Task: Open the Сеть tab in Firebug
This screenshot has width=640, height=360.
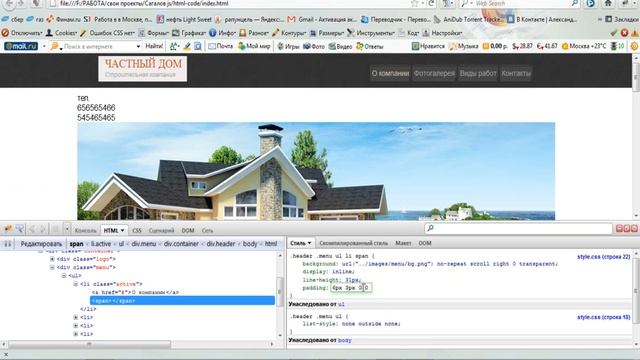Action: tap(207, 231)
